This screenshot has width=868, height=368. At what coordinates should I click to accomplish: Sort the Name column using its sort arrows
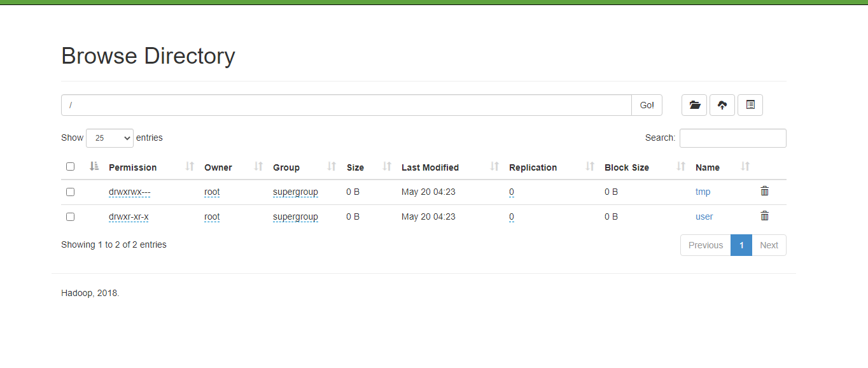(x=745, y=167)
